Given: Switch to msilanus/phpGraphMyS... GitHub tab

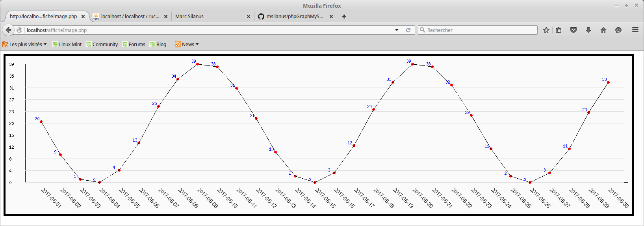Looking at the screenshot, I should 294,17.
